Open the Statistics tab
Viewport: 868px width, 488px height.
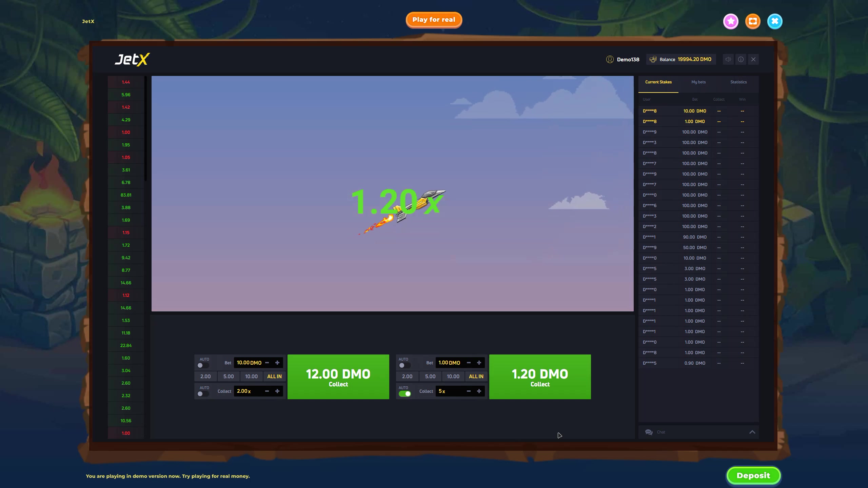tap(738, 82)
